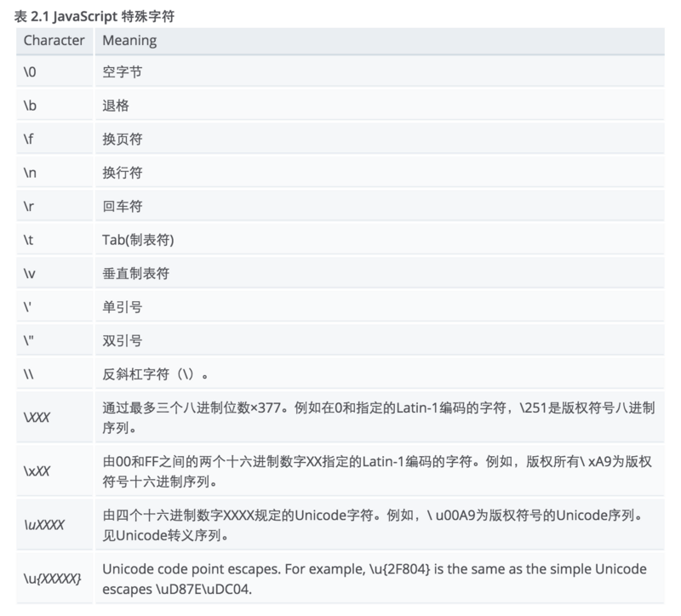
Task: Select the '\f' character cell
Action: [54, 139]
